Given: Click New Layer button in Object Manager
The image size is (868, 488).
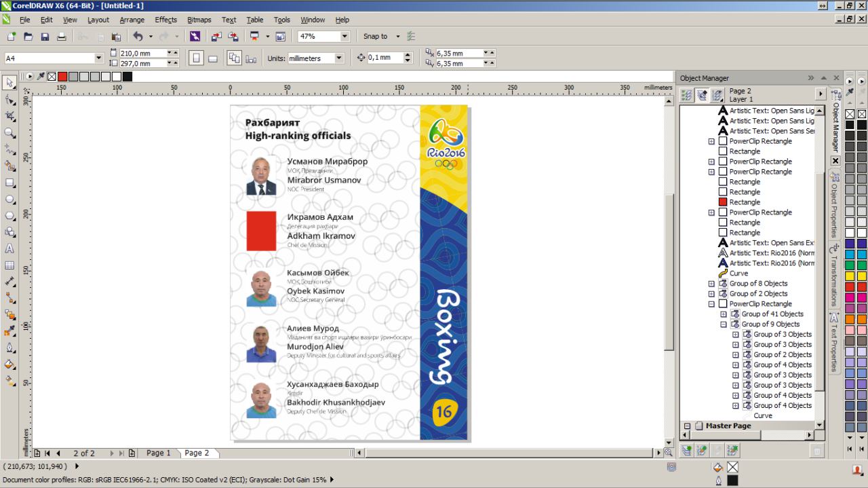Looking at the screenshot, I should (x=686, y=450).
